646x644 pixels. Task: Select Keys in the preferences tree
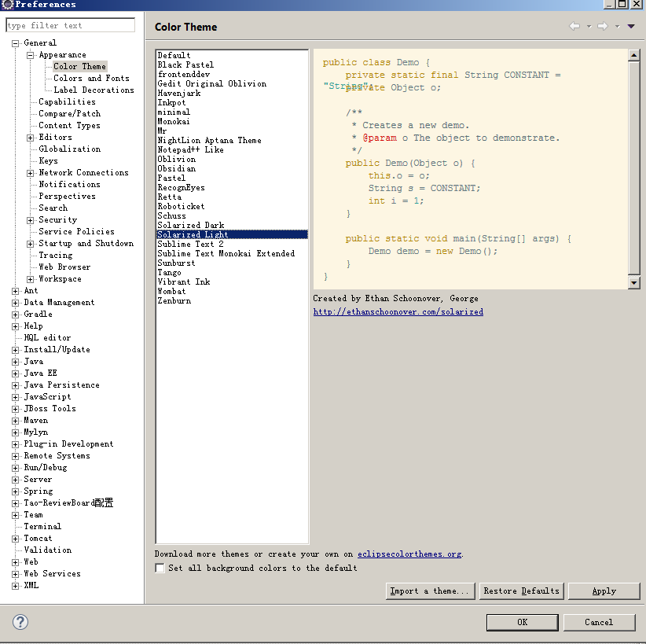tap(48, 161)
